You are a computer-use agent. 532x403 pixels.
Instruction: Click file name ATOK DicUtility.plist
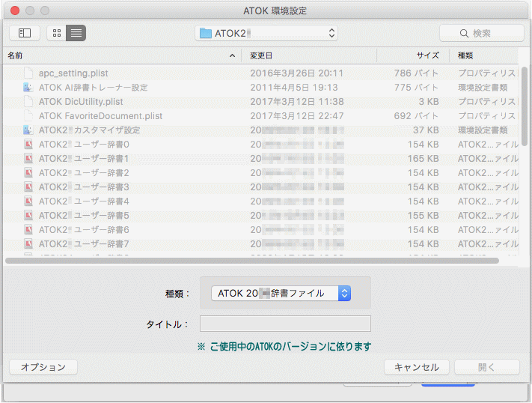tap(81, 102)
